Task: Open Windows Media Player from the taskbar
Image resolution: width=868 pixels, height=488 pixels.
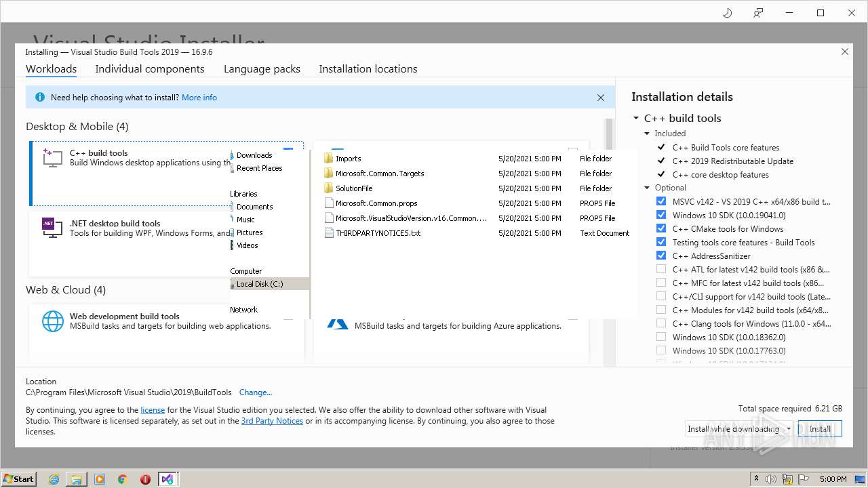Action: click(x=100, y=479)
